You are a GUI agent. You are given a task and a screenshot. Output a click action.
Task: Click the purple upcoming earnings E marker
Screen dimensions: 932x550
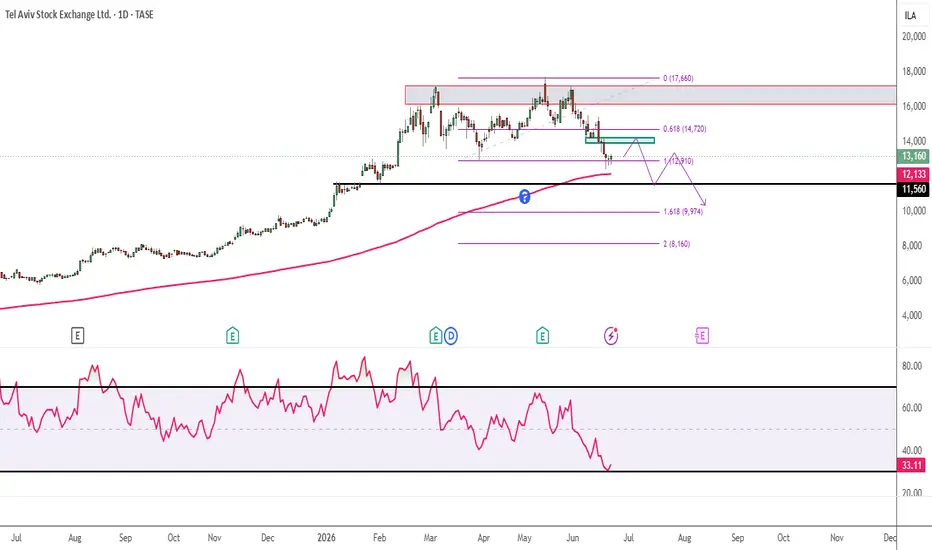[x=702, y=336]
